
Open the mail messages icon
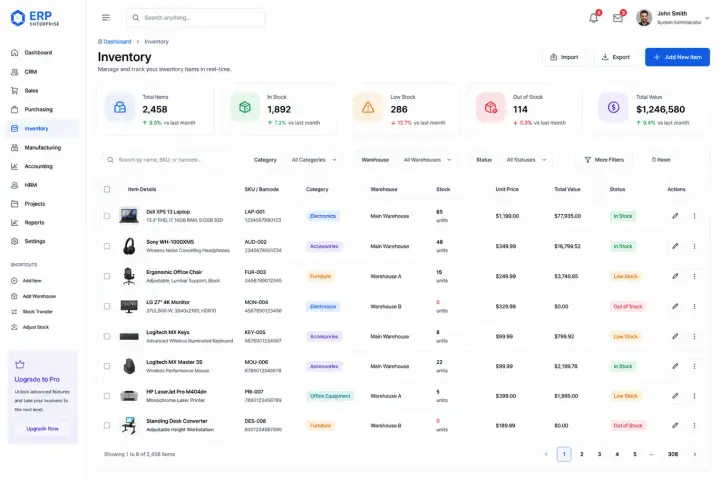click(618, 18)
